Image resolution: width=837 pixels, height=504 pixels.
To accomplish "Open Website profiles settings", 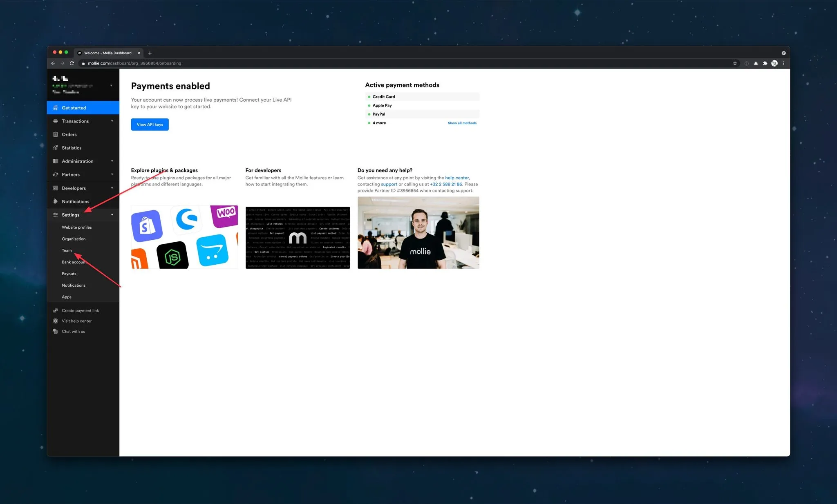I will click(x=77, y=227).
